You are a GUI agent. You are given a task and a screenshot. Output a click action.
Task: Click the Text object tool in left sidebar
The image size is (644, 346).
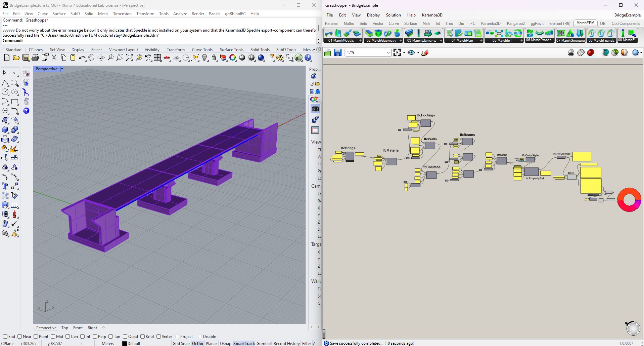coord(5,186)
